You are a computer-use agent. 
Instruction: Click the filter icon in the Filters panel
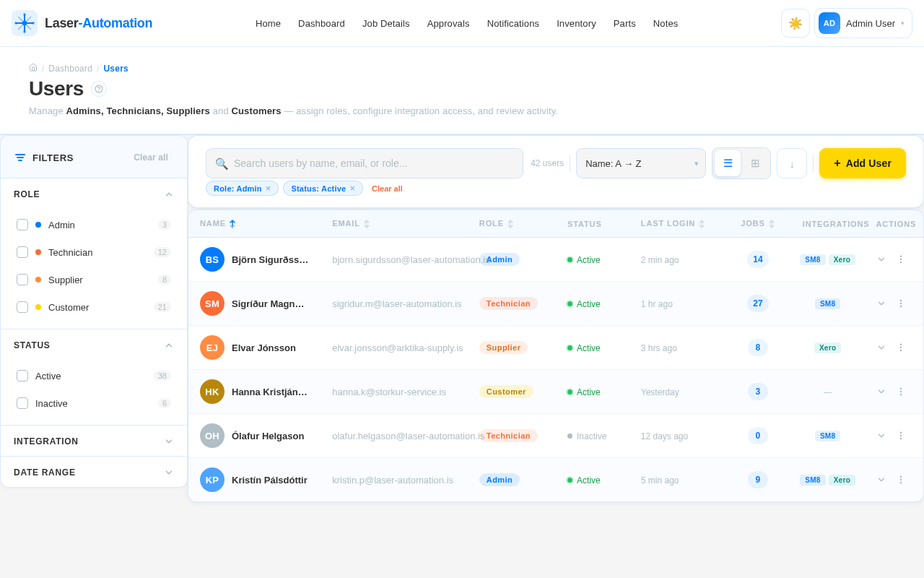(19, 158)
